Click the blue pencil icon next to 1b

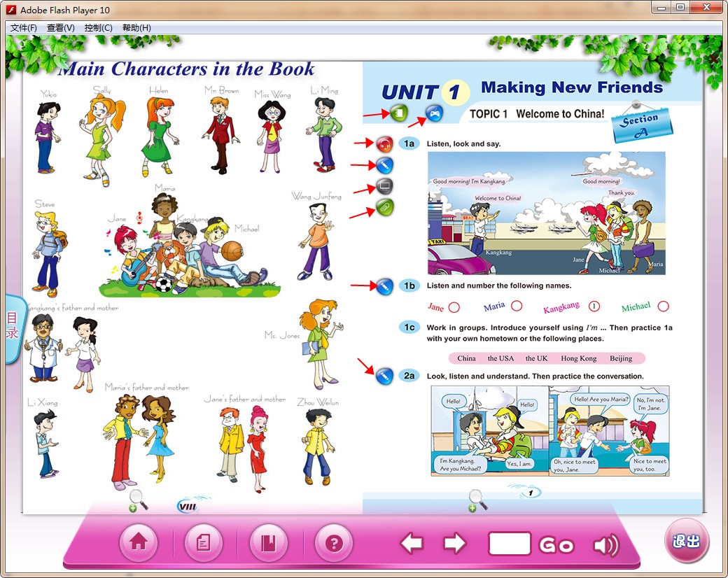[384, 286]
